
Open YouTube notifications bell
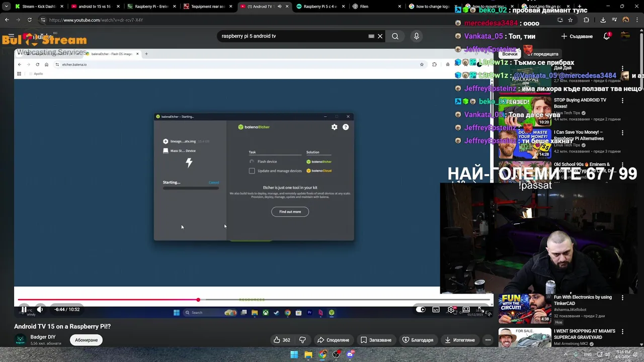(x=607, y=36)
